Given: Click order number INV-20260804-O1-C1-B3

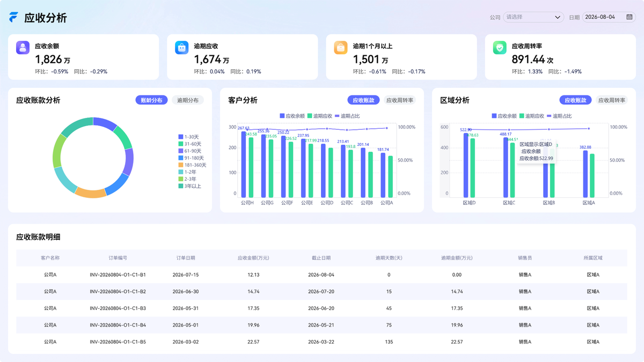Looking at the screenshot, I should coord(118,308).
